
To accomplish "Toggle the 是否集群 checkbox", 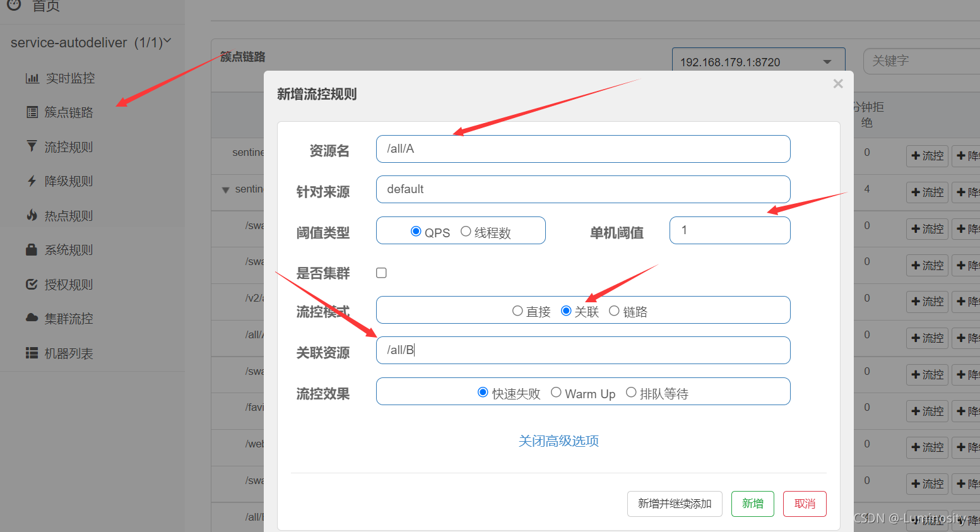I will click(381, 273).
